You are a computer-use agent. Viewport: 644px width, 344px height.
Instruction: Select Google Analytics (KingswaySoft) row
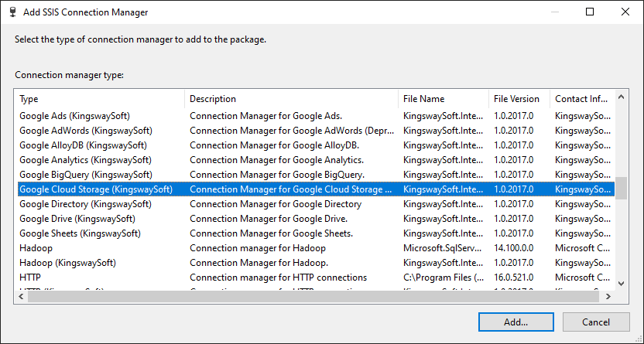click(316, 160)
